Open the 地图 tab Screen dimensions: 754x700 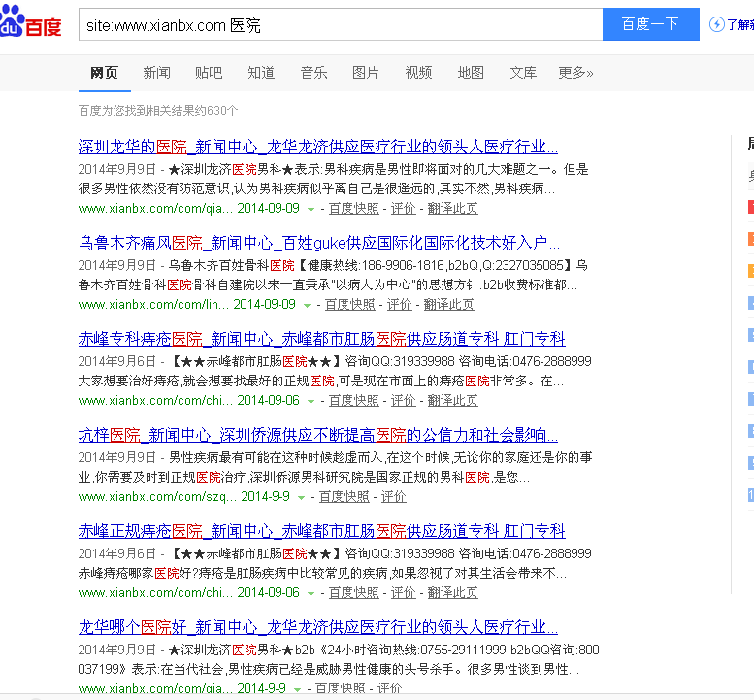471,73
